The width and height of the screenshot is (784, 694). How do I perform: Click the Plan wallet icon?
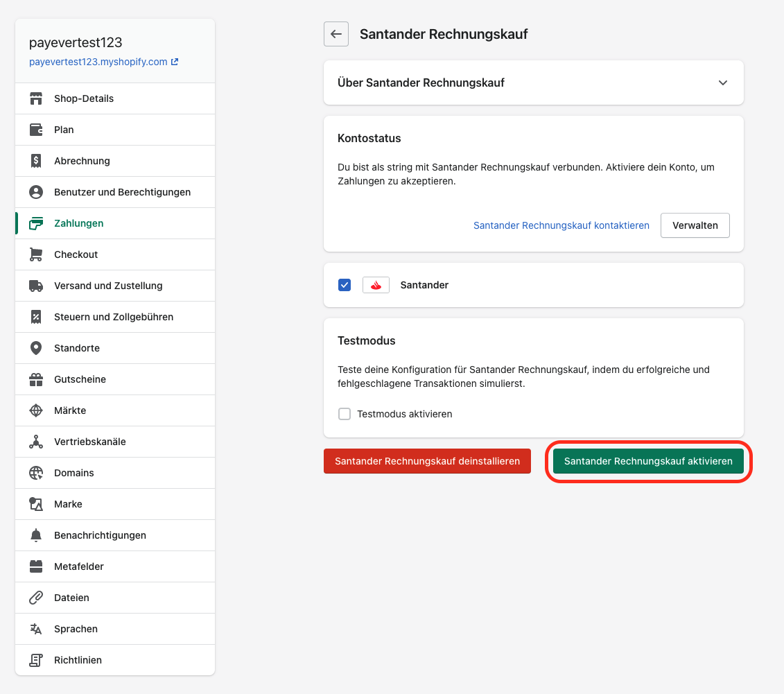point(36,130)
